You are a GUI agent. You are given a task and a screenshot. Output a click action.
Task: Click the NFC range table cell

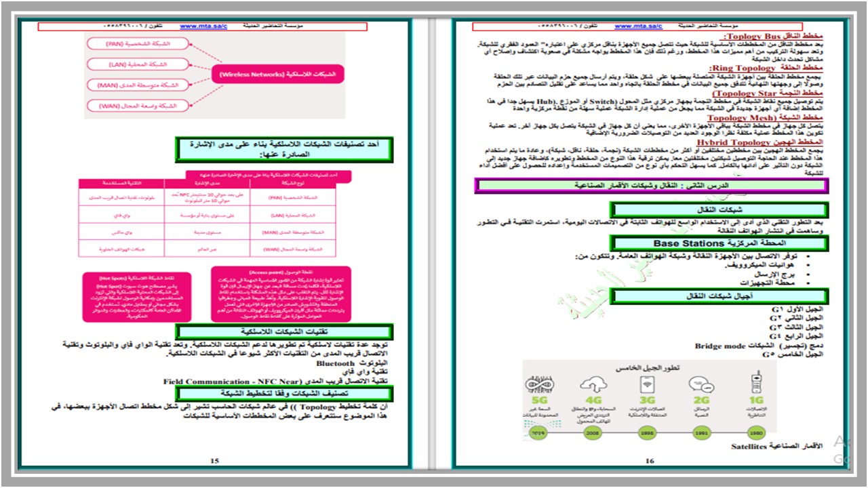pyautogui.click(x=208, y=197)
